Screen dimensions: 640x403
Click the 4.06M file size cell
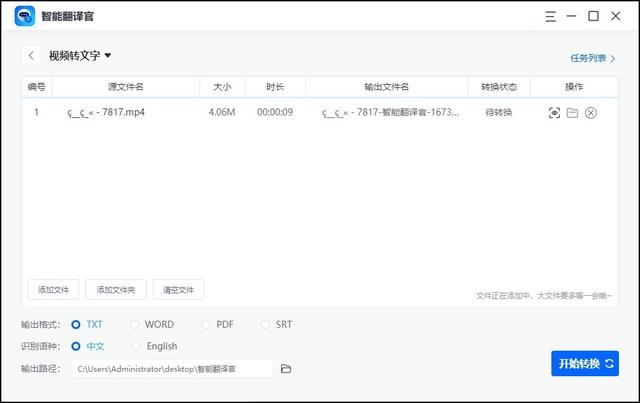(x=222, y=112)
